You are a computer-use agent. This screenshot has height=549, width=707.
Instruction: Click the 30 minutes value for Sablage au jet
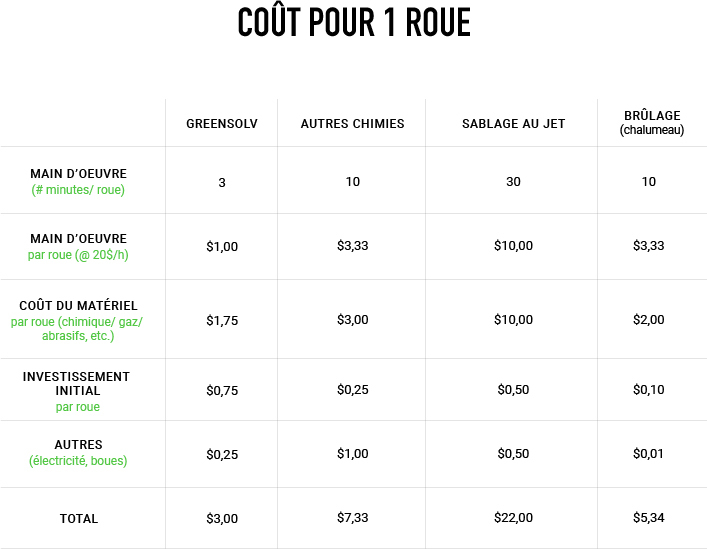coord(513,182)
